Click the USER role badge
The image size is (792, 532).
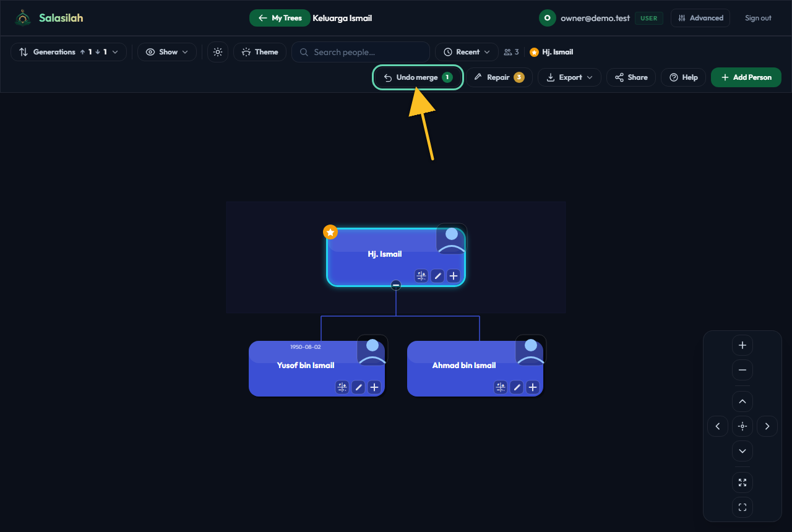click(x=648, y=18)
